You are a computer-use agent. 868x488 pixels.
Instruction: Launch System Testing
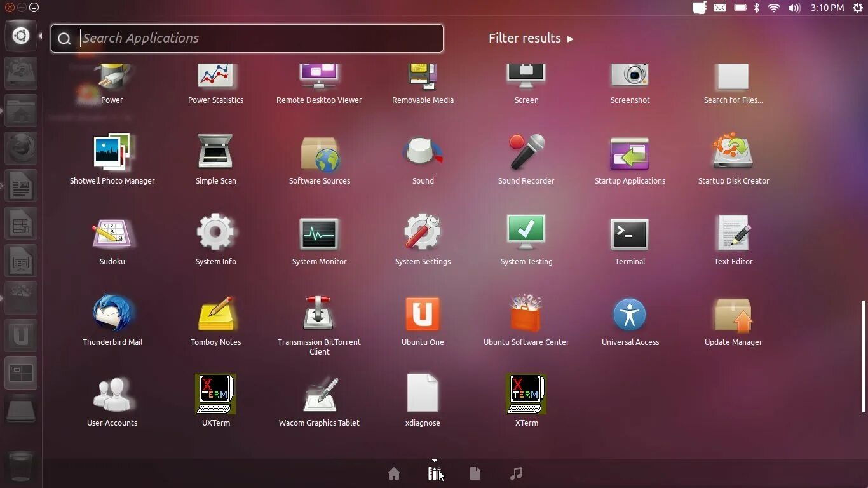pos(526,240)
